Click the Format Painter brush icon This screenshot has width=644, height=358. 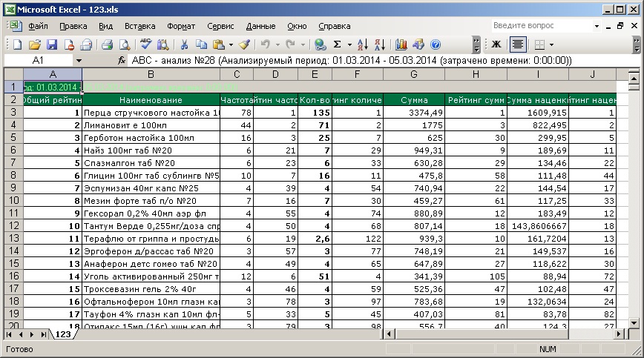[x=244, y=44]
